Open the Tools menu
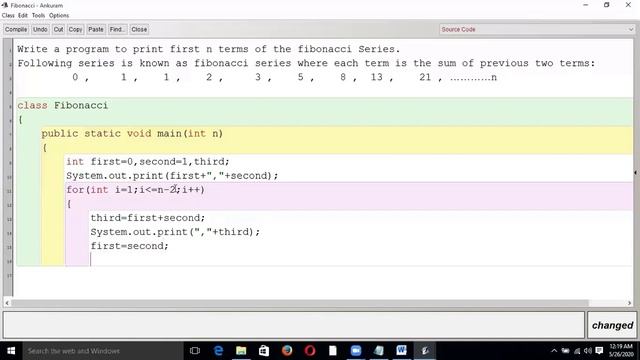The image size is (640, 360). (x=38, y=16)
